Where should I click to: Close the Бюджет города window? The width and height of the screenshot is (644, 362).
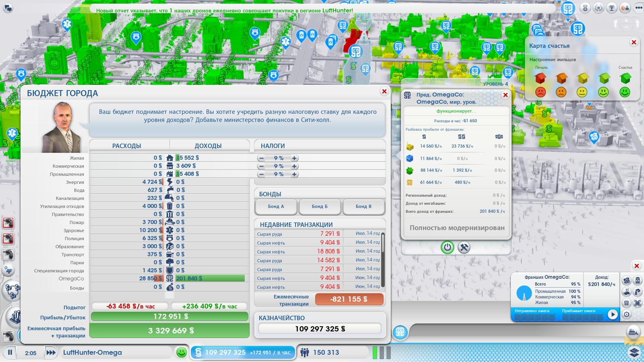384,91
